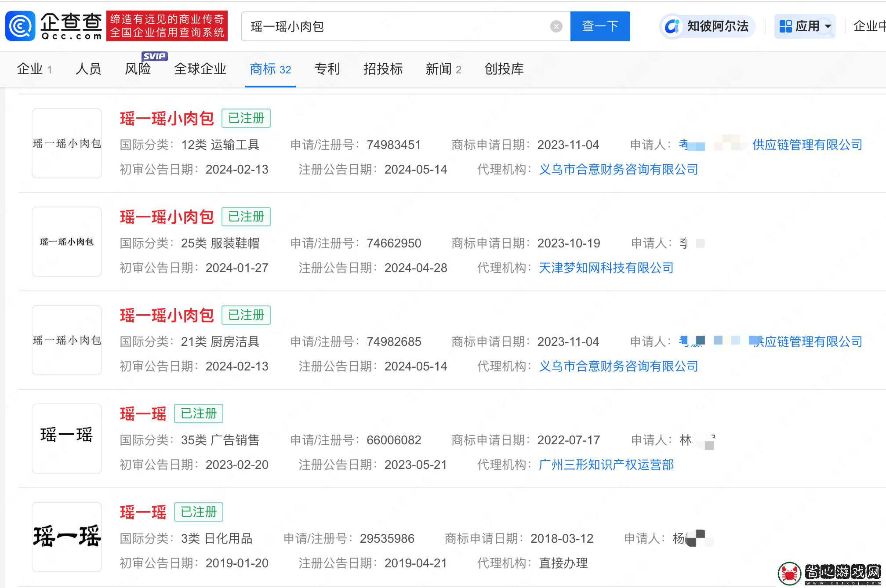Open 瑶一瑶 title for 3类 日化用品
The image size is (886, 588).
click(x=143, y=512)
